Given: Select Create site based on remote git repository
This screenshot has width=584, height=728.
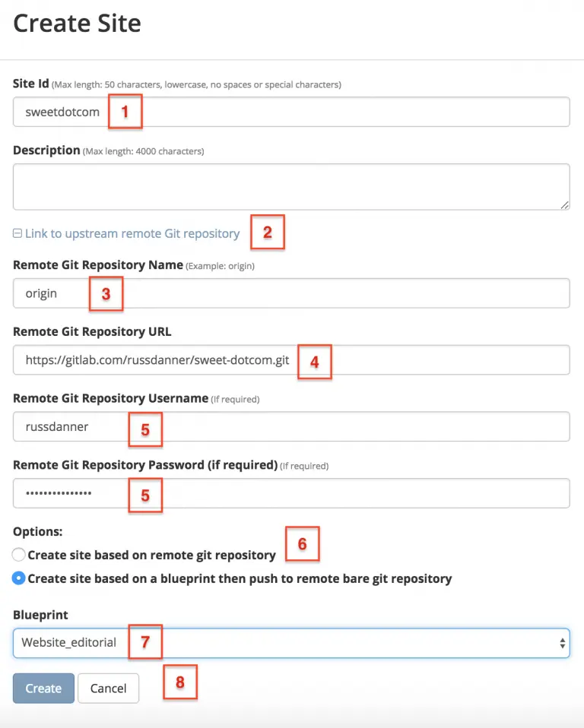Looking at the screenshot, I should (19, 555).
